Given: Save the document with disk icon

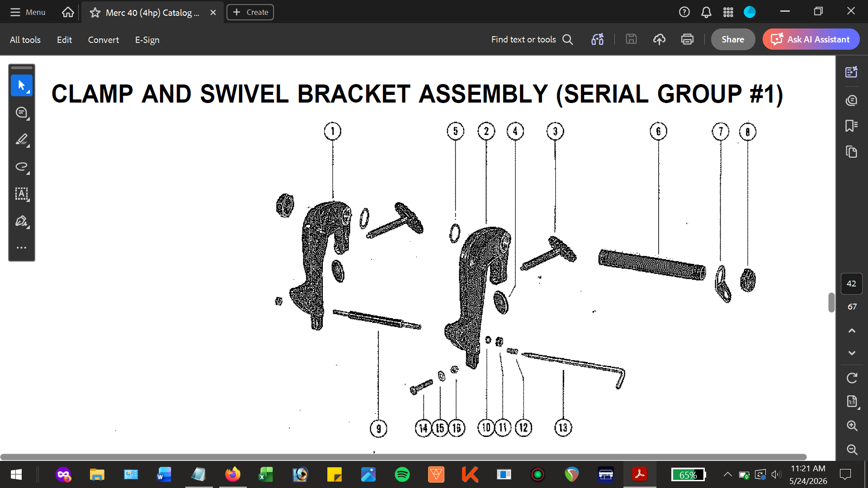Looking at the screenshot, I should tap(631, 39).
